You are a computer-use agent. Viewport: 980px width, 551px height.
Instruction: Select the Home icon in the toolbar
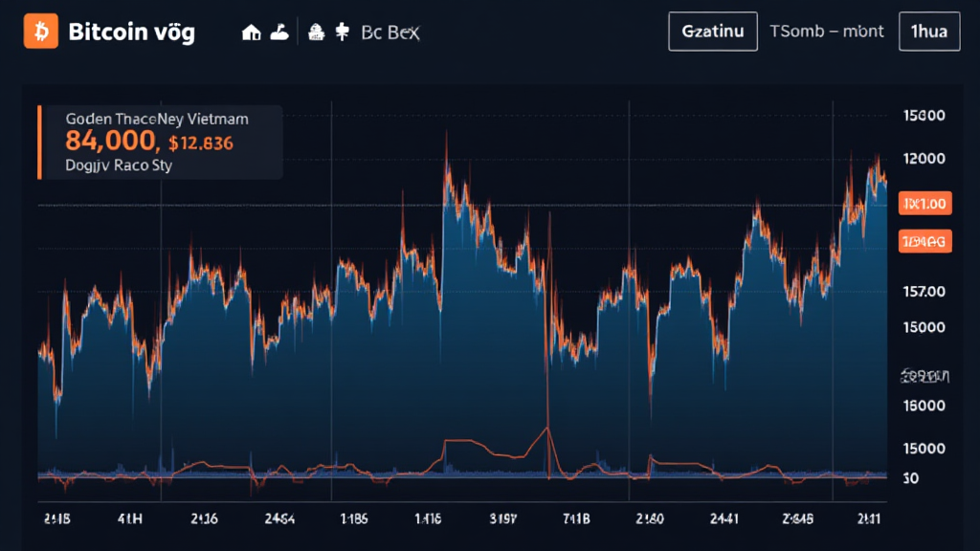click(251, 31)
